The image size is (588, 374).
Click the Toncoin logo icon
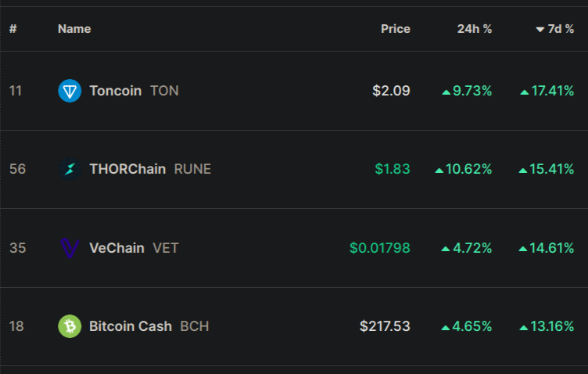click(x=70, y=91)
